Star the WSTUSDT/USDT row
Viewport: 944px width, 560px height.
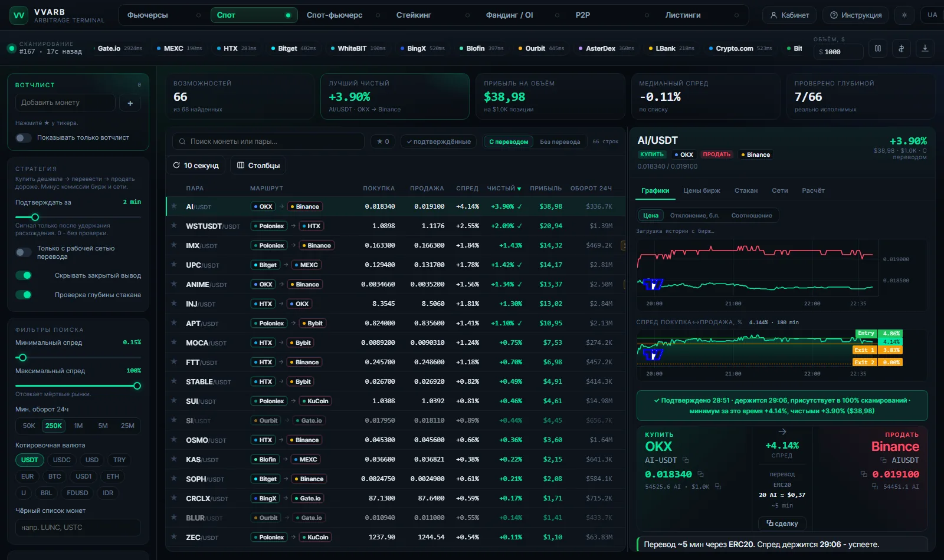click(174, 226)
